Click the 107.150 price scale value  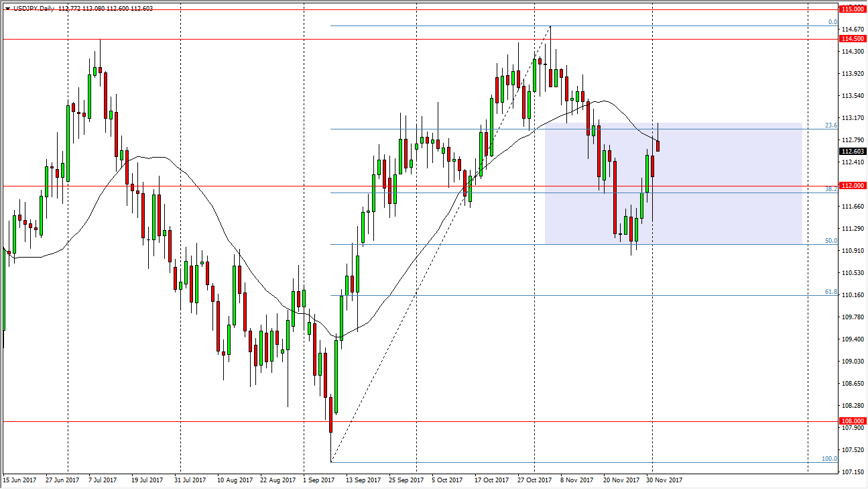point(854,472)
